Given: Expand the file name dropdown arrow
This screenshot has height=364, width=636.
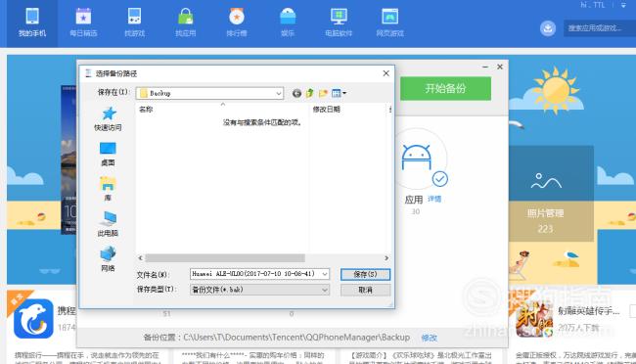Looking at the screenshot, I should click(325, 274).
